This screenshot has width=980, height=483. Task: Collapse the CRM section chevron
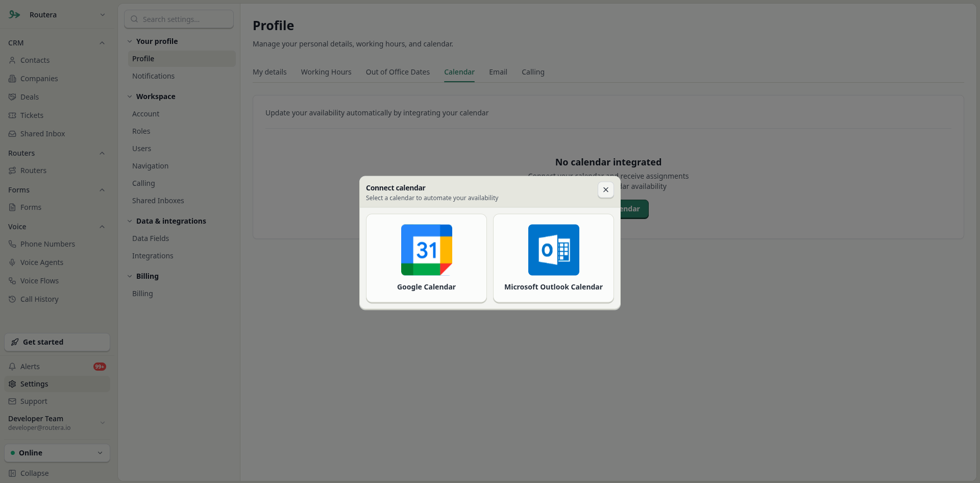tap(102, 43)
